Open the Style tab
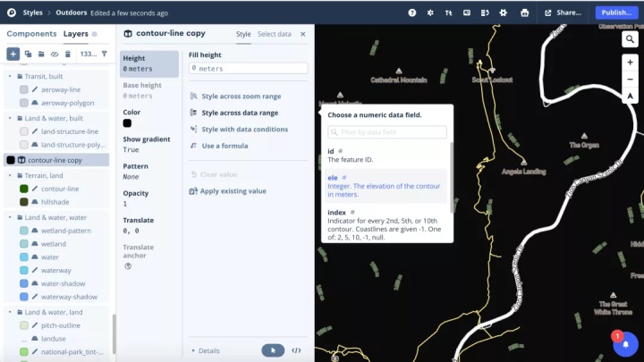The image size is (644, 362). pos(243,34)
